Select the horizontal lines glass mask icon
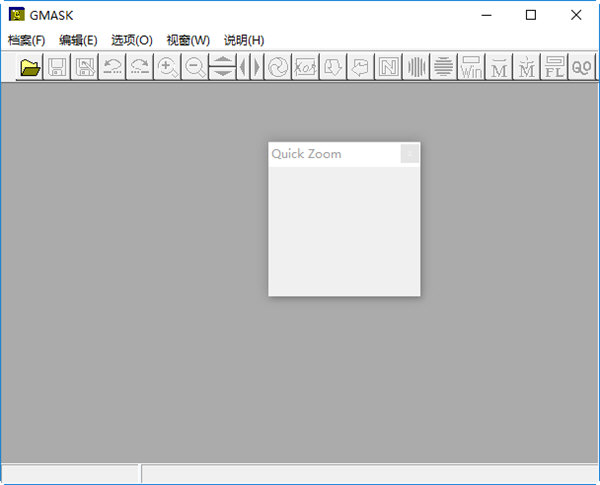Screen dimensions: 600x485 pyautogui.click(x=443, y=68)
